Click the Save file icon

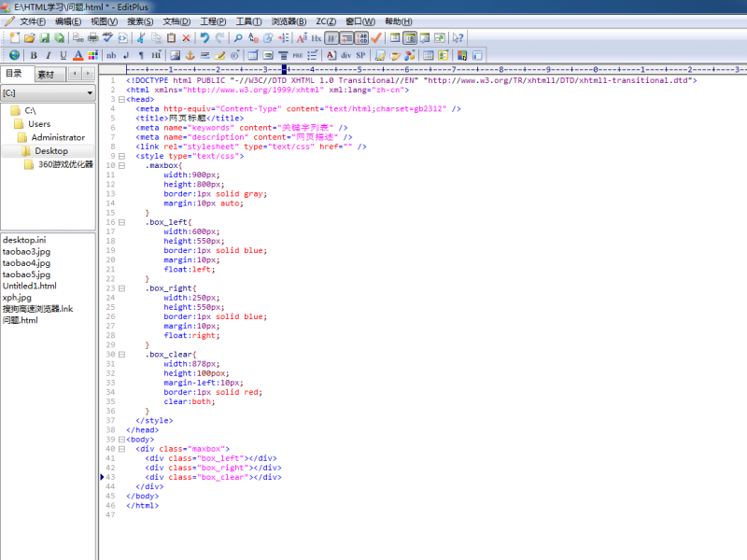pos(44,38)
